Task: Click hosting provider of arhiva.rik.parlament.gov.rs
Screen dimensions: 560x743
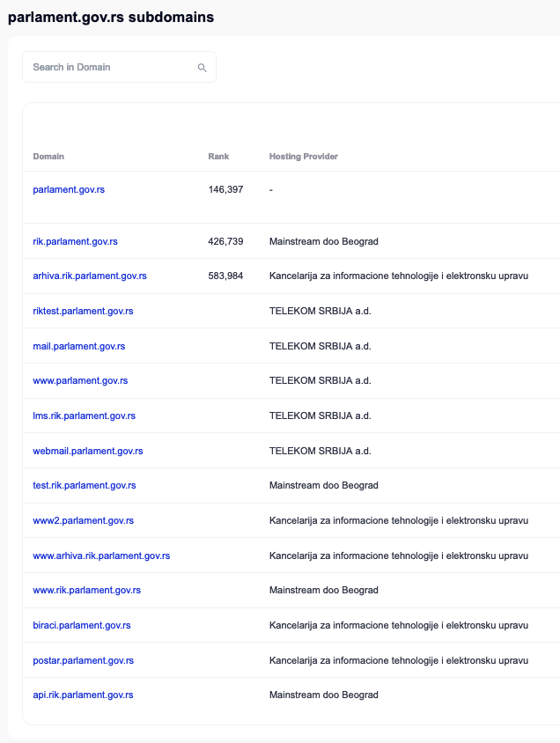Action: (x=399, y=276)
